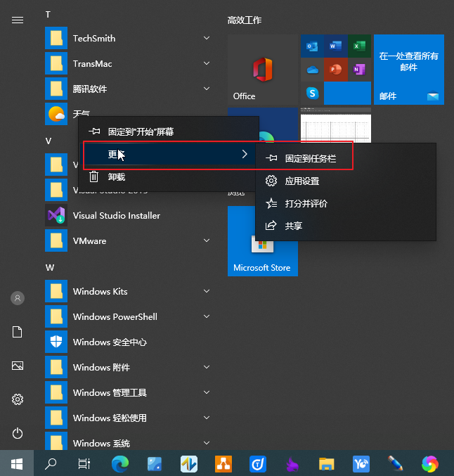This screenshot has width=454, height=476.
Task: Open the 更多 submenu entry
Action: pyautogui.click(x=169, y=154)
